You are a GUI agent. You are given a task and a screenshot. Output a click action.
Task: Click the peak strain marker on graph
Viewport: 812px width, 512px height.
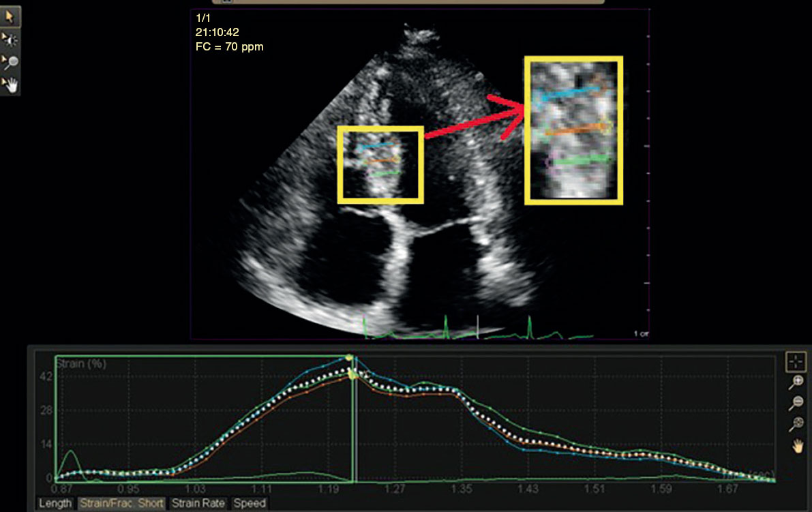[350, 357]
